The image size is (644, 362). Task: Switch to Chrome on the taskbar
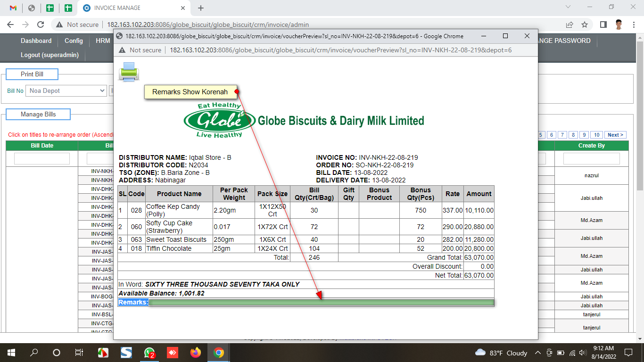point(218,352)
